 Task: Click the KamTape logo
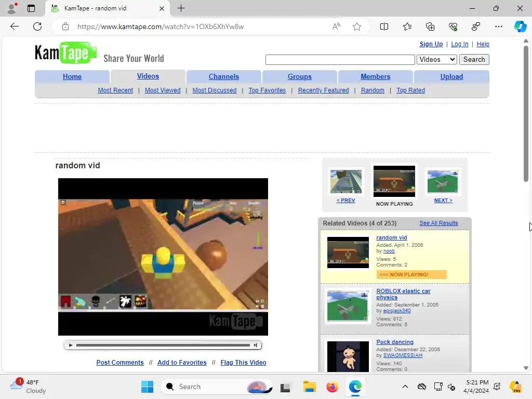65,53
